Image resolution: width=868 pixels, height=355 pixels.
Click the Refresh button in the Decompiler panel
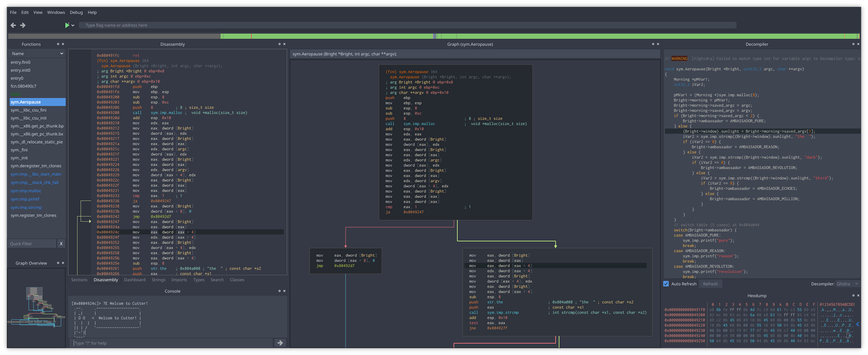coord(710,284)
